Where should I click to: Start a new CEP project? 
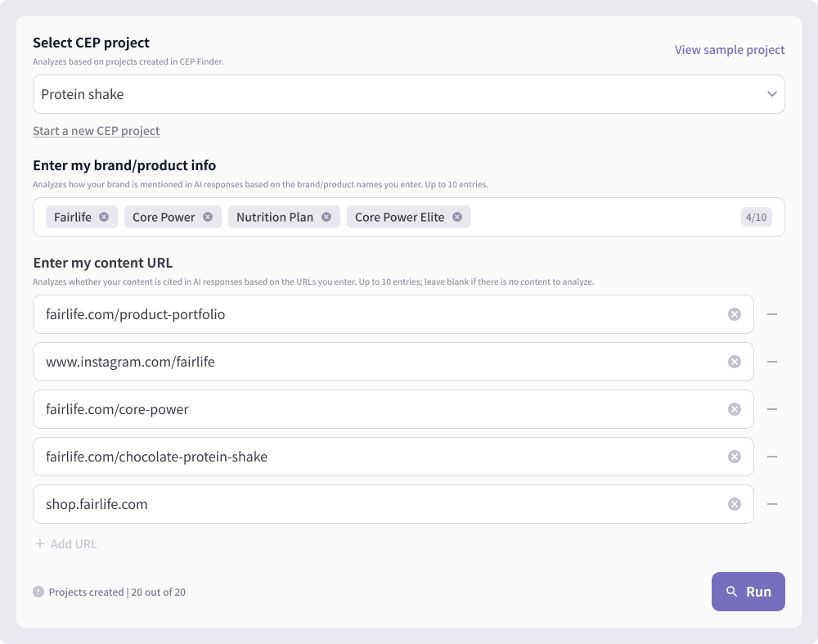coord(96,130)
